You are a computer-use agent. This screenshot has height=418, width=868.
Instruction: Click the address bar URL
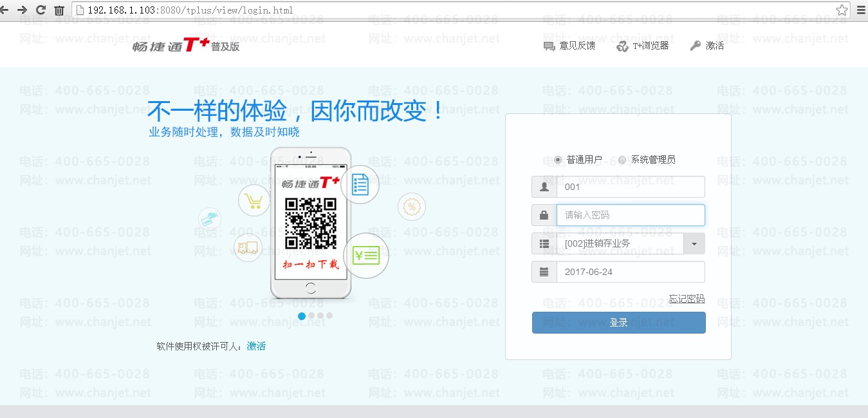click(x=190, y=10)
